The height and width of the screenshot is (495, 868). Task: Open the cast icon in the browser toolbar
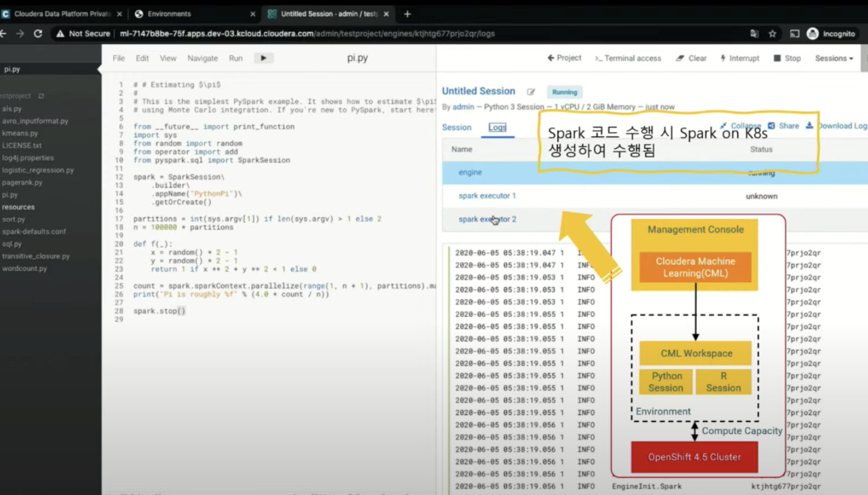pyautogui.click(x=795, y=34)
